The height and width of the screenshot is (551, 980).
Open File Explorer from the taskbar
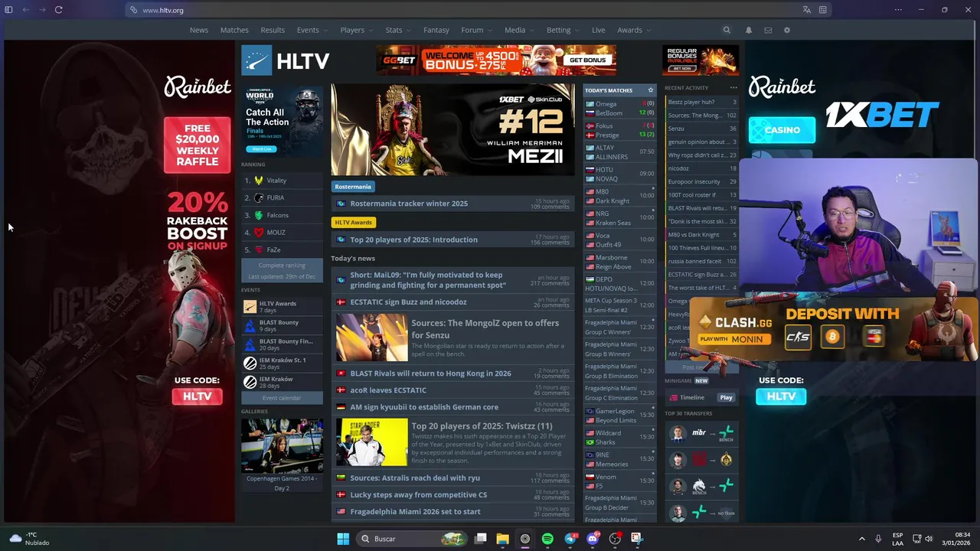tap(502, 539)
